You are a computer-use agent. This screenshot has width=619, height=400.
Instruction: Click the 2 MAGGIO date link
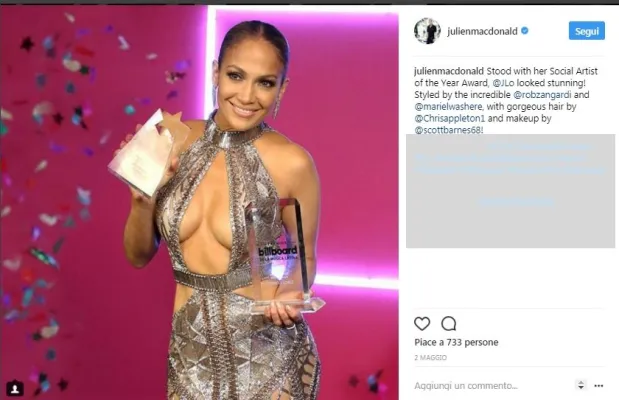[x=430, y=358]
